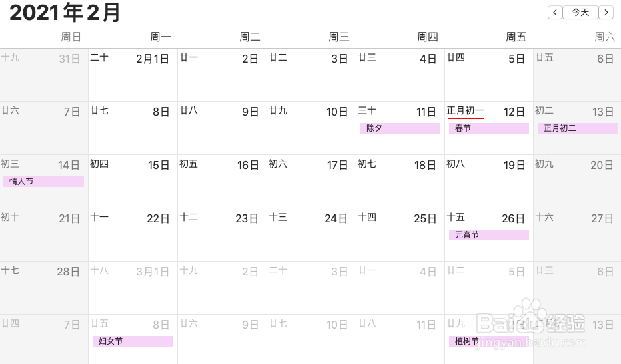This screenshot has height=364, width=621.
Task: Open the 元宵节 event on February 26
Action: click(x=488, y=235)
